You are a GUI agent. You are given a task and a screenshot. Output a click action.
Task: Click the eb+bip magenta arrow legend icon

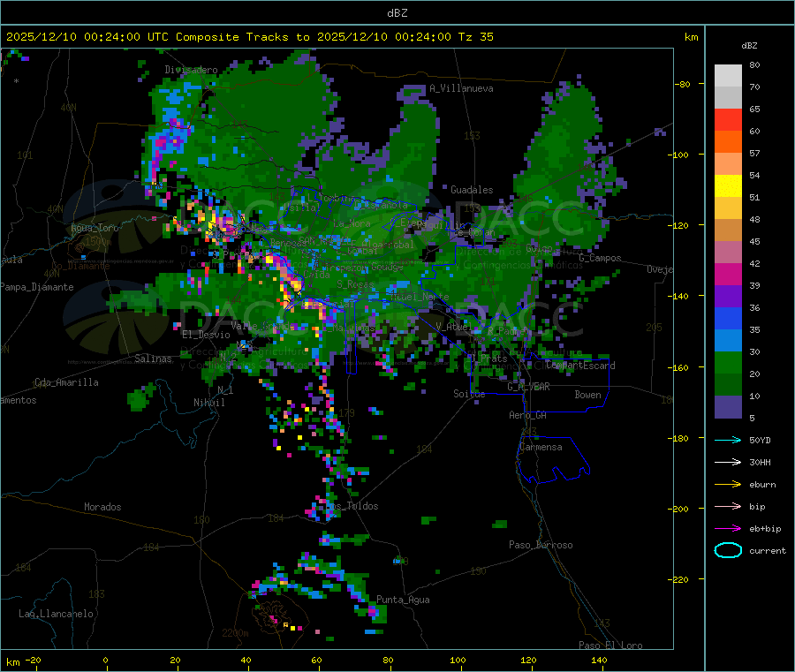coord(728,529)
